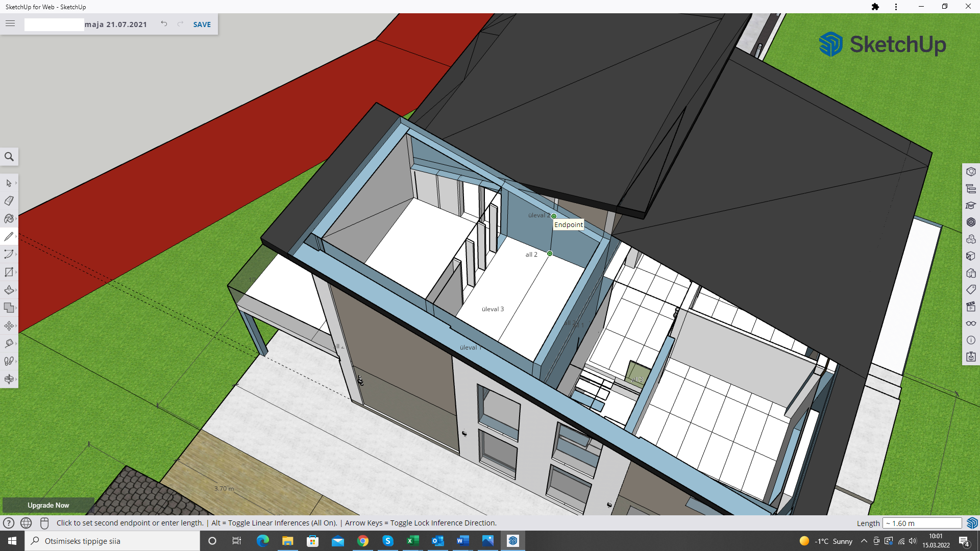
Task: Select the Eraser tool
Action: pyautogui.click(x=9, y=201)
